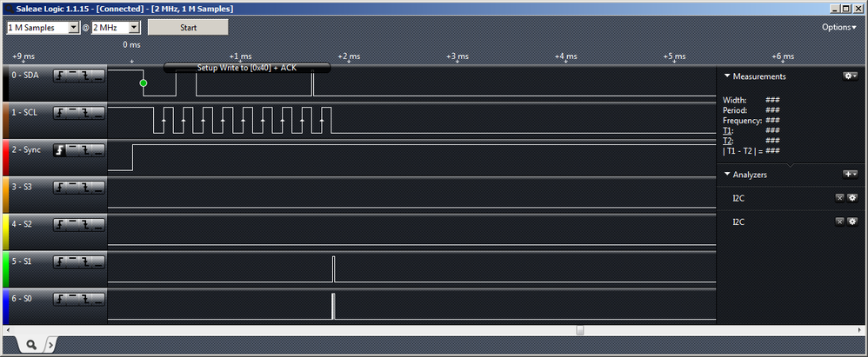Set rising edge trigger on 3 - S3
Image resolution: width=868 pixels, height=357 pixels.
pos(60,188)
